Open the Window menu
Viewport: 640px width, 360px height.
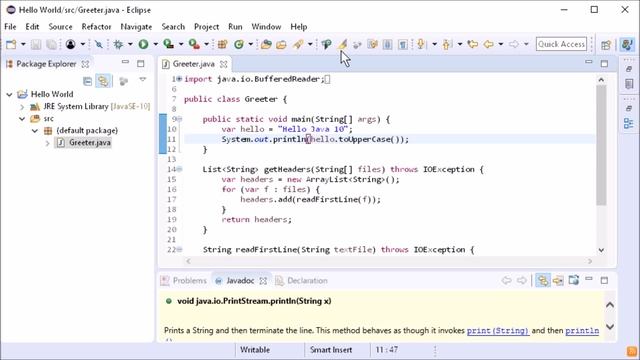pos(266,27)
